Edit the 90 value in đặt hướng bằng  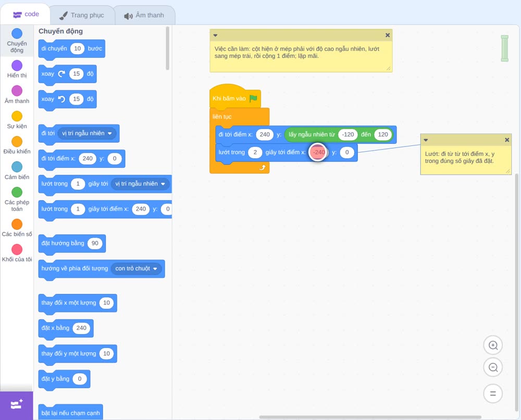95,243
